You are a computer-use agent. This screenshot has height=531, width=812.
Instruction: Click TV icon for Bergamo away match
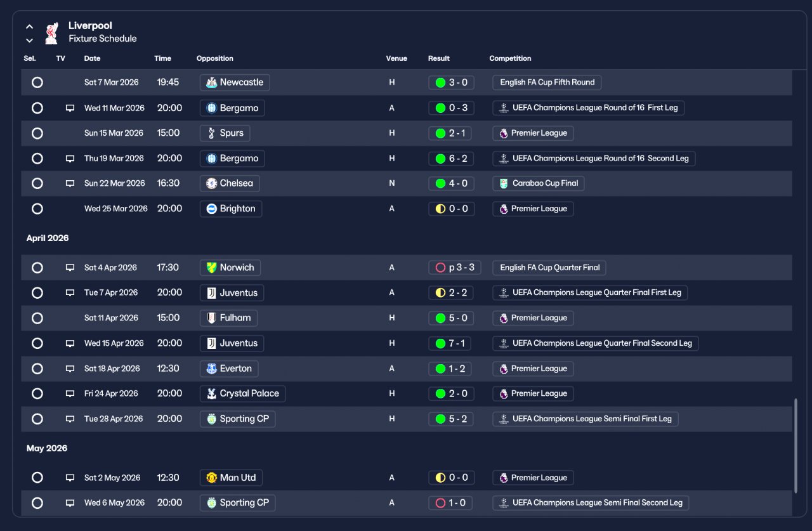pyautogui.click(x=70, y=108)
